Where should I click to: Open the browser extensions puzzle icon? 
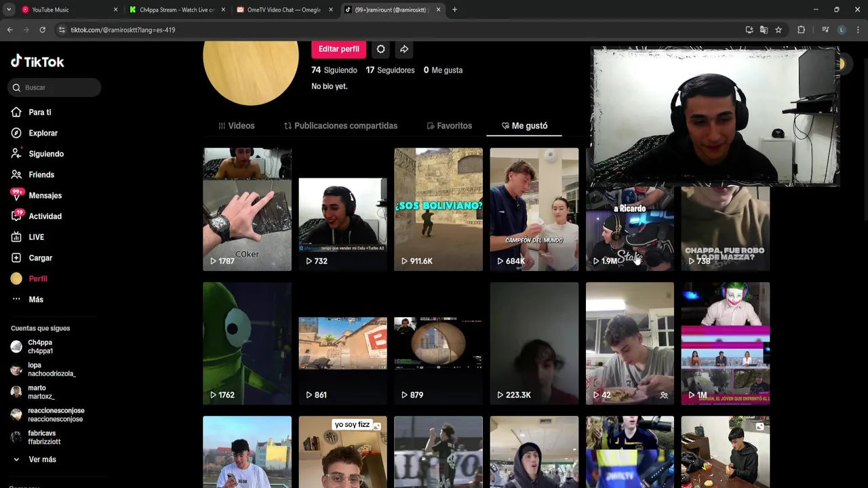point(802,30)
